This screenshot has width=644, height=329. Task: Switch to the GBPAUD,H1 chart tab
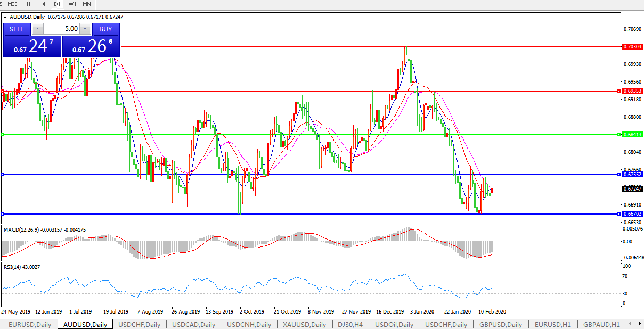(x=601, y=324)
